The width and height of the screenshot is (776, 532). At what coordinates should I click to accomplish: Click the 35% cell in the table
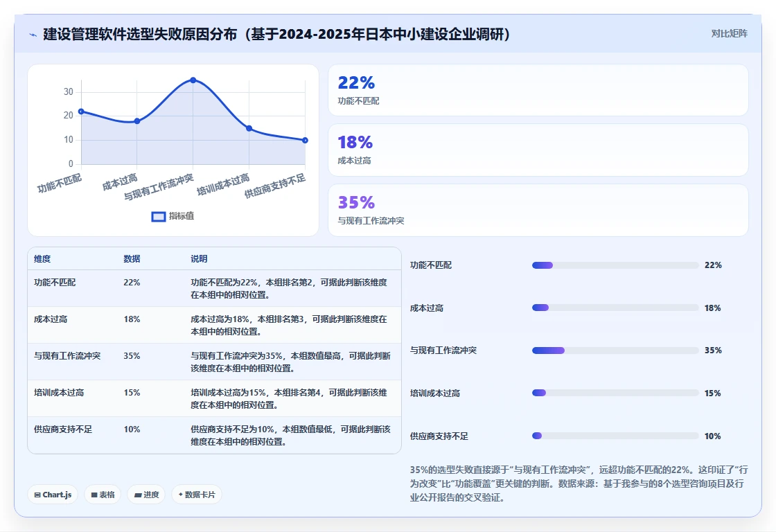(x=132, y=356)
